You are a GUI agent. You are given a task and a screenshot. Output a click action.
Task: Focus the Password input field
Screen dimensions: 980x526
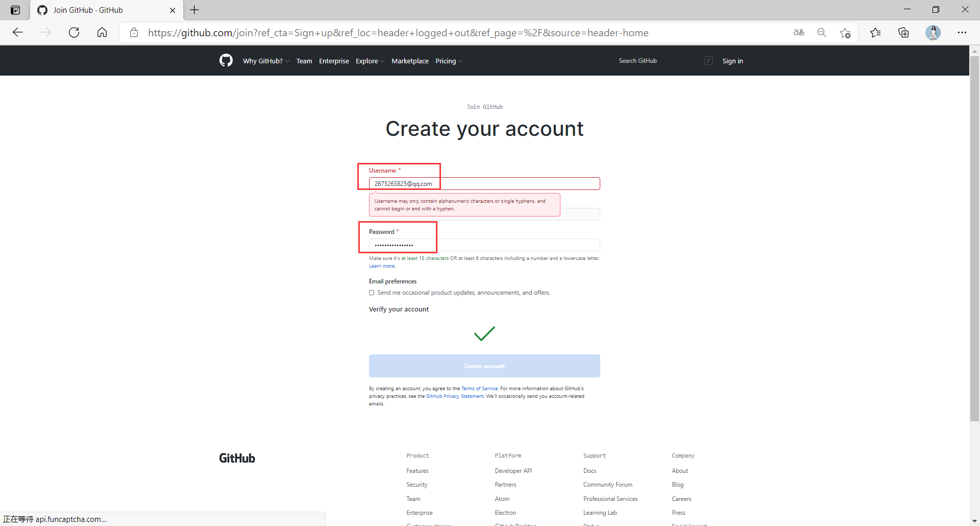point(484,245)
